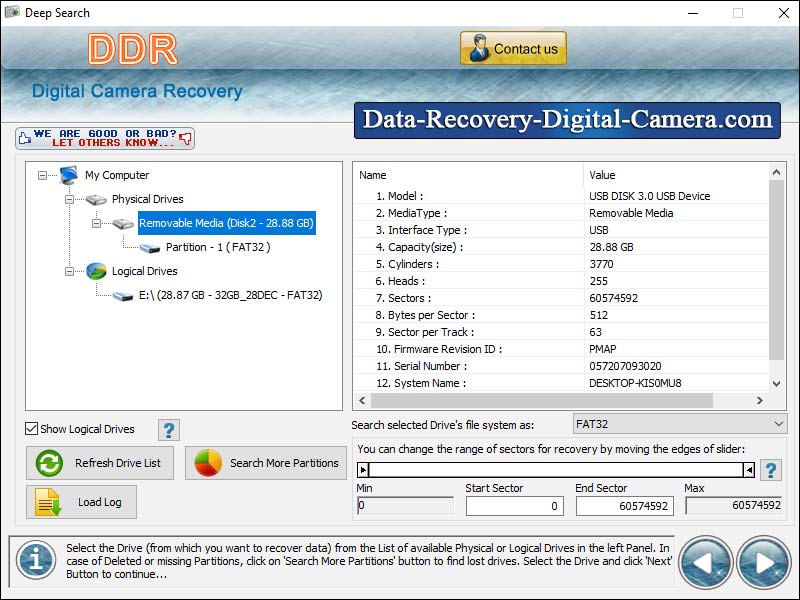Click the properties list scroll down arrow

point(777,383)
